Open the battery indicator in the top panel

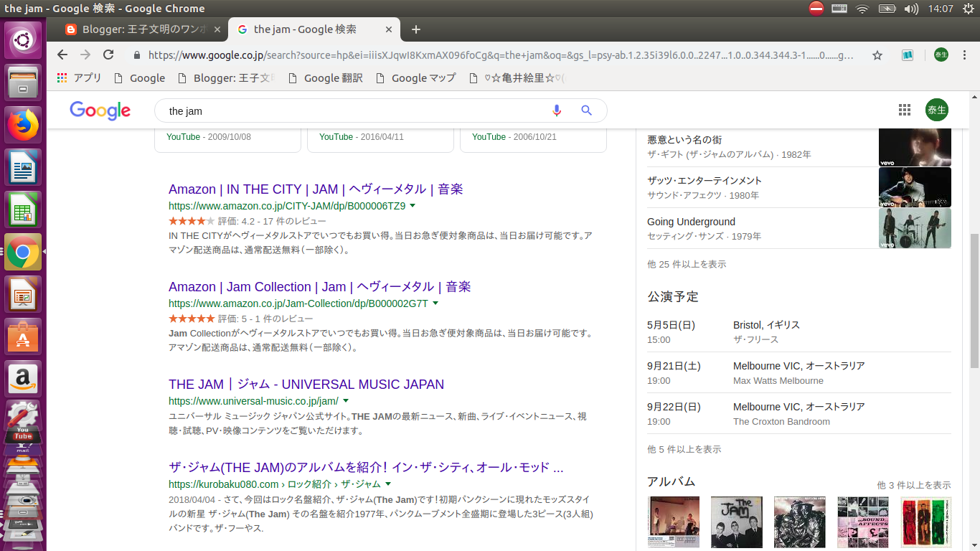(x=887, y=9)
